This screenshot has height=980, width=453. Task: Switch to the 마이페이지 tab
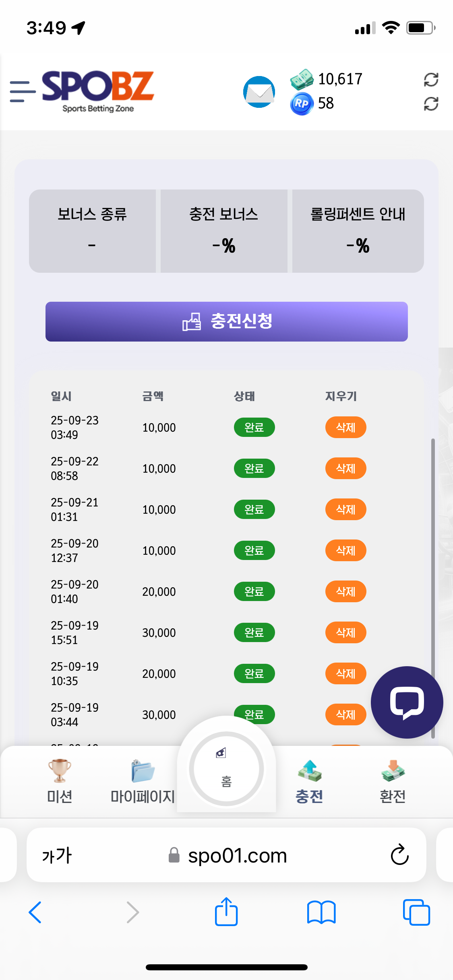click(143, 781)
